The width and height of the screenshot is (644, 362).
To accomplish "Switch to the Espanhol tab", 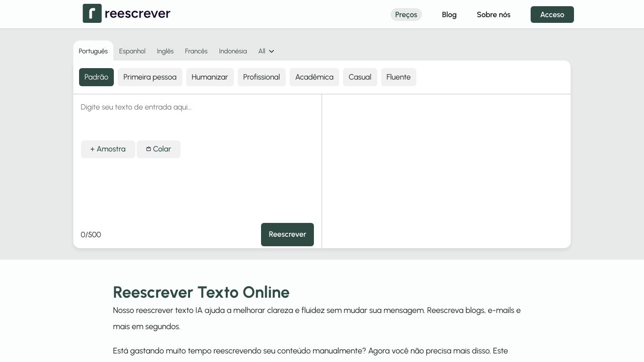I will [x=132, y=51].
